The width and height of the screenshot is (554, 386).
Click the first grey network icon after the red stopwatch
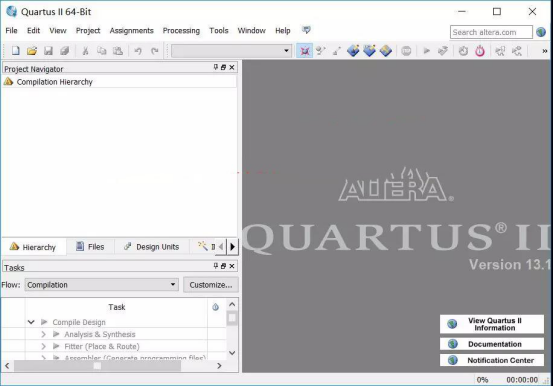(x=500, y=51)
